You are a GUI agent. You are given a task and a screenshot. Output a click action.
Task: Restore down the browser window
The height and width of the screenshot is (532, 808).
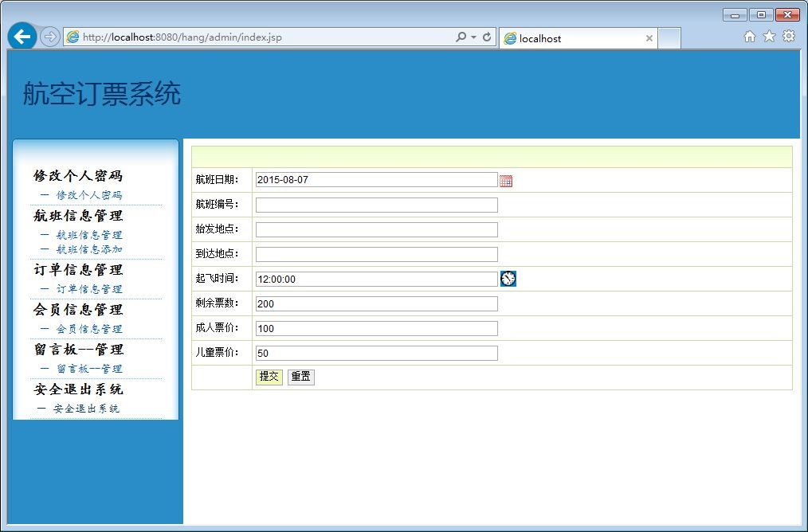(761, 15)
